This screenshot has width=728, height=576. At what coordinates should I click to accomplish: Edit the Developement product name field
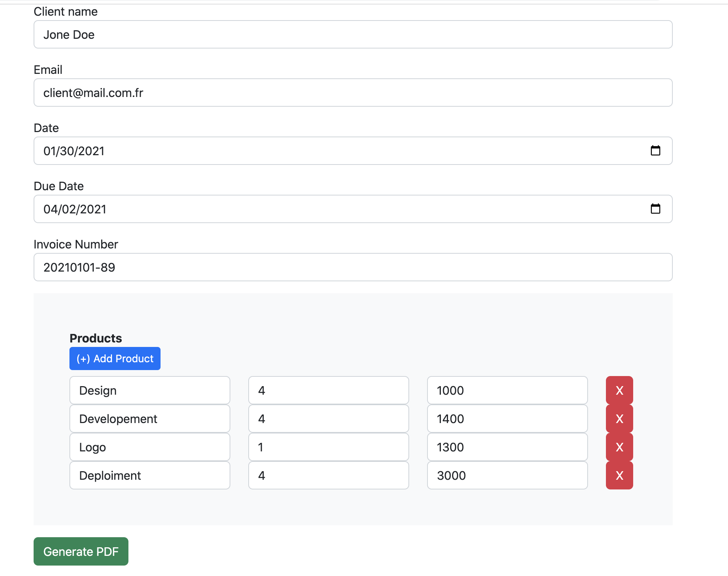pos(150,419)
